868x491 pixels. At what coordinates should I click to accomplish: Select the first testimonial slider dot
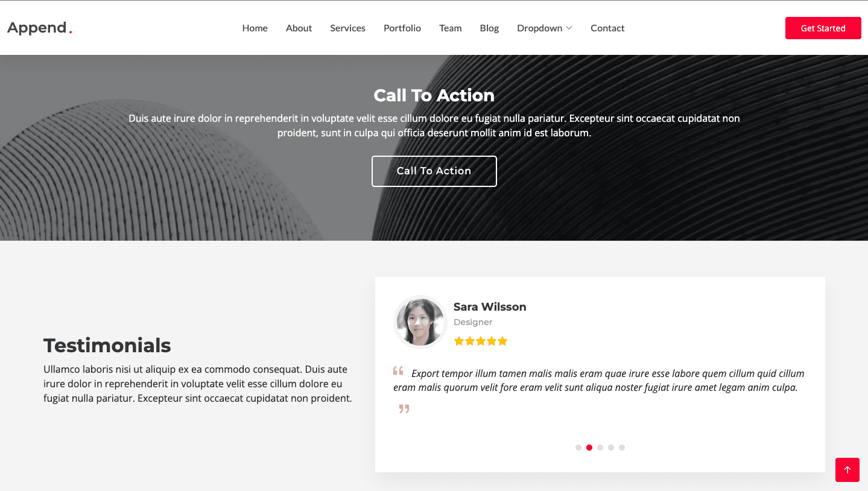point(578,448)
